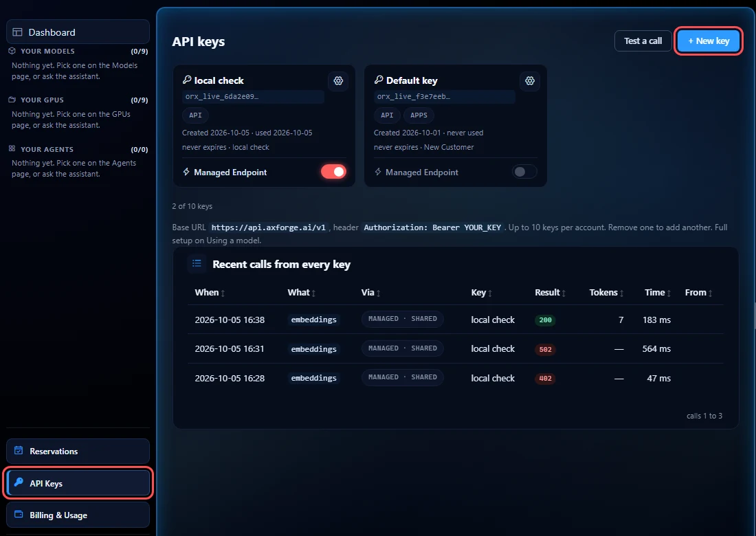Turn off Managed Endpoint for local check

(333, 172)
